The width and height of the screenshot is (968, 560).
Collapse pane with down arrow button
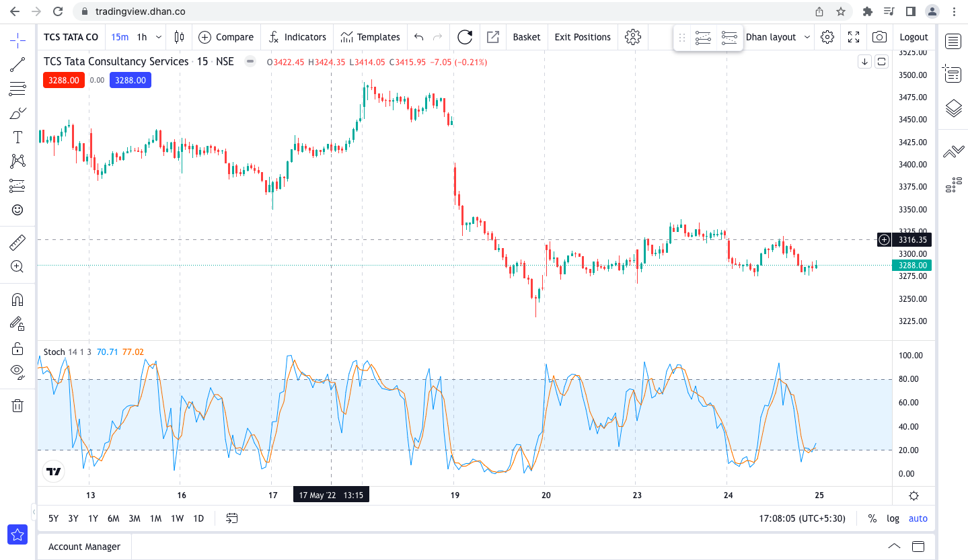point(865,62)
